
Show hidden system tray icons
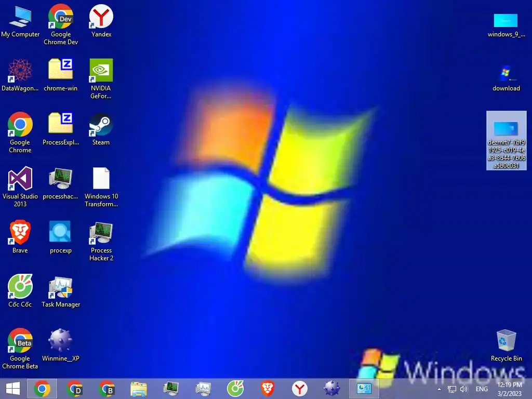click(439, 389)
